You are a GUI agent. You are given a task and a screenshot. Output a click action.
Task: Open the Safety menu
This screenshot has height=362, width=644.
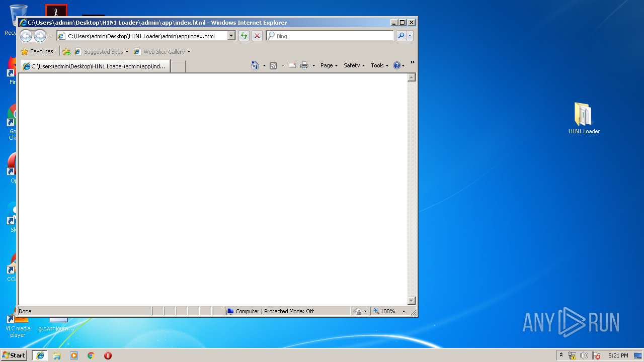pyautogui.click(x=354, y=65)
